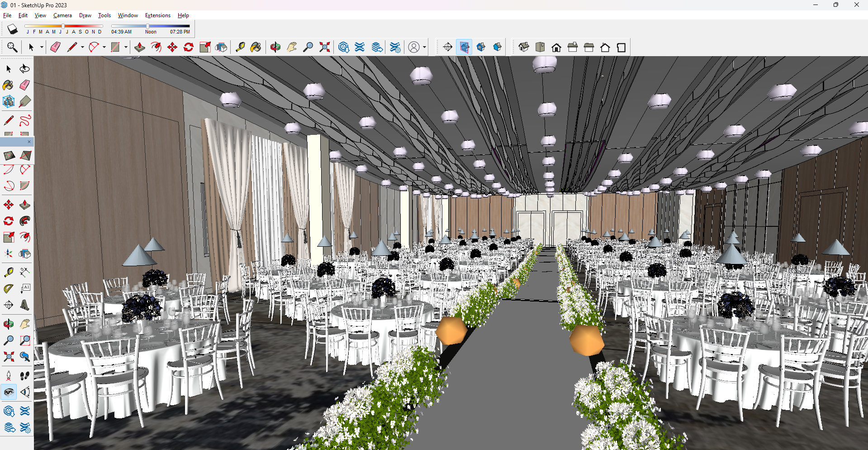Select Position Camera in the left palette
The image size is (868, 450).
9,376
